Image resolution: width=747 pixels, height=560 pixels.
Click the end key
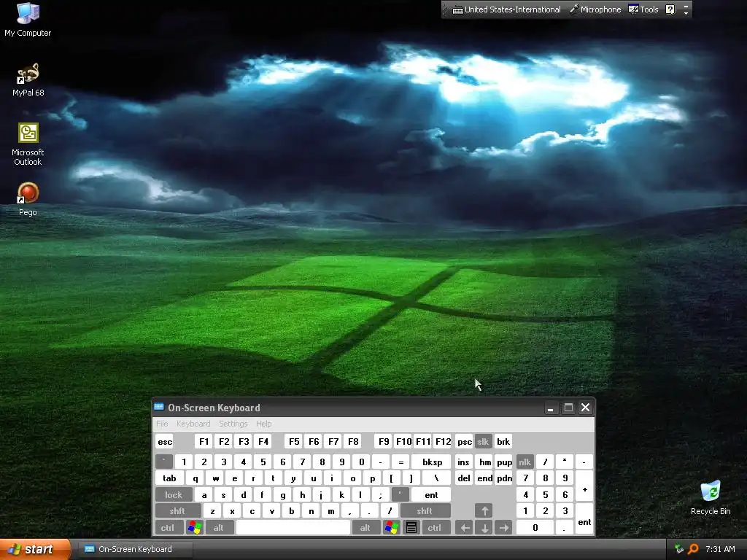coord(485,478)
